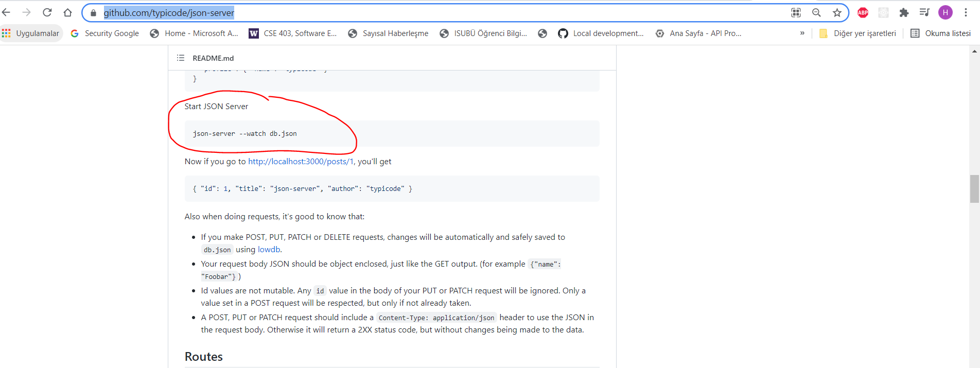Image resolution: width=980 pixels, height=368 pixels.
Task: Click the browser reload page icon
Action: [x=47, y=12]
